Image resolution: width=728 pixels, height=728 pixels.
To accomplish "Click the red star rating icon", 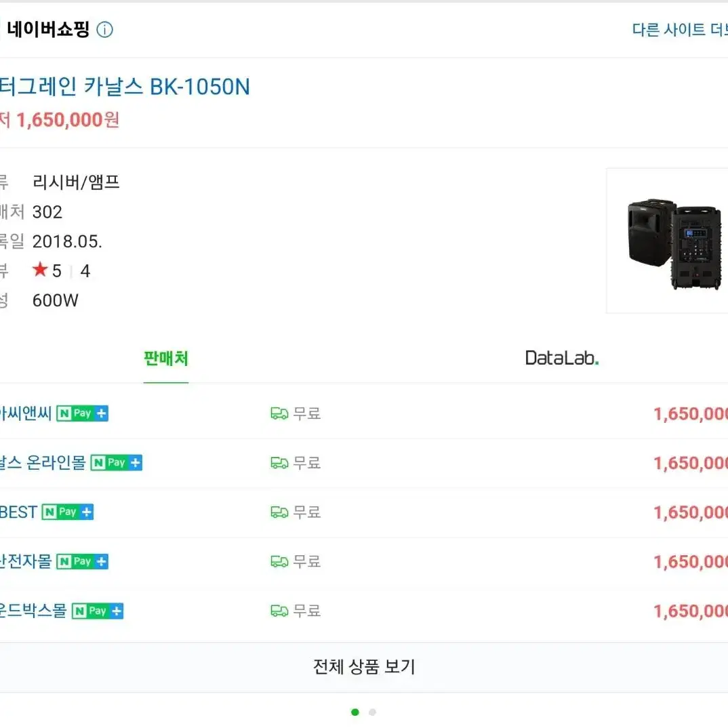I will (40, 269).
